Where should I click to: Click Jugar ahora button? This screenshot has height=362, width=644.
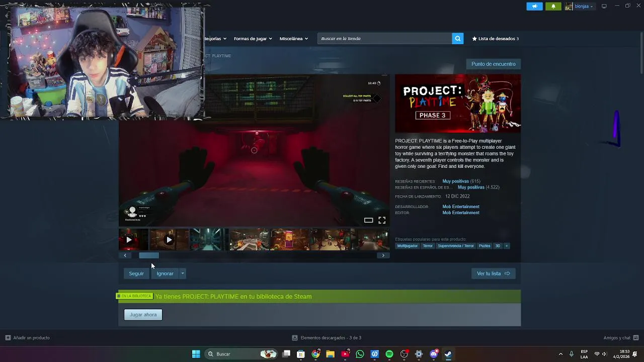143,315
